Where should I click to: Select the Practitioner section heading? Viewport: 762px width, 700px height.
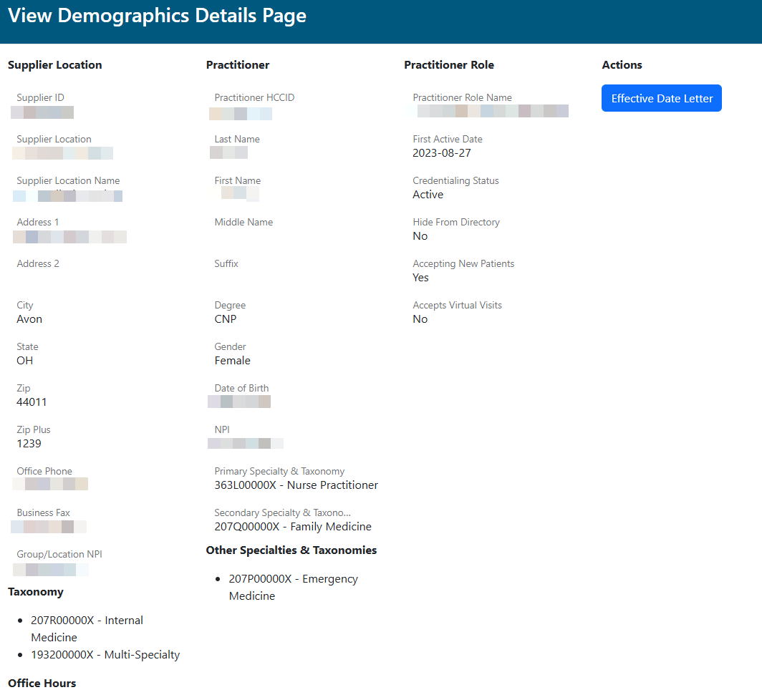pyautogui.click(x=237, y=65)
